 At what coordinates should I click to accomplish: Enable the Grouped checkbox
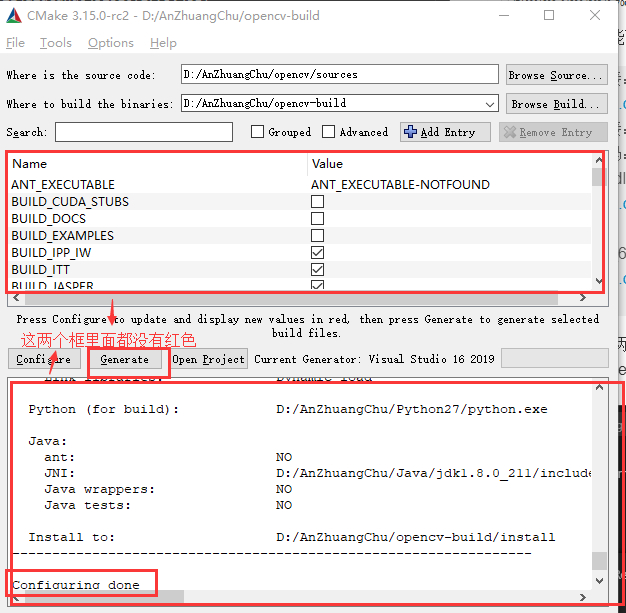pyautogui.click(x=258, y=132)
